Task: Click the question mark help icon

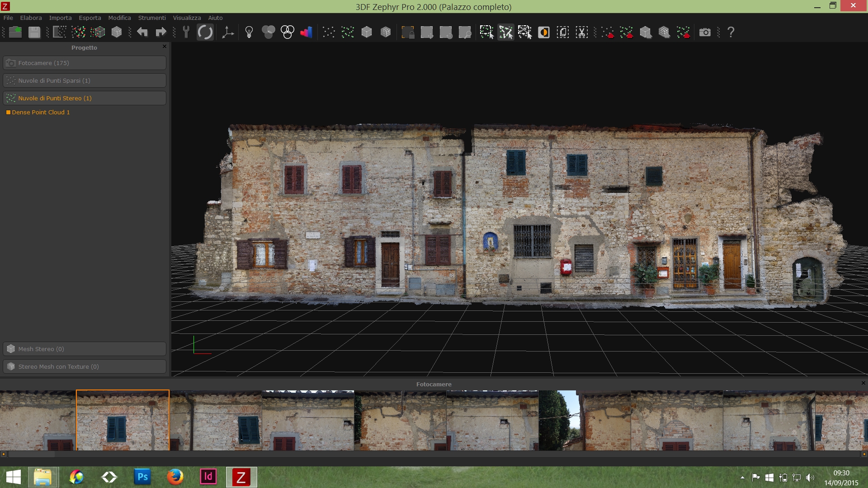Action: 731,32
